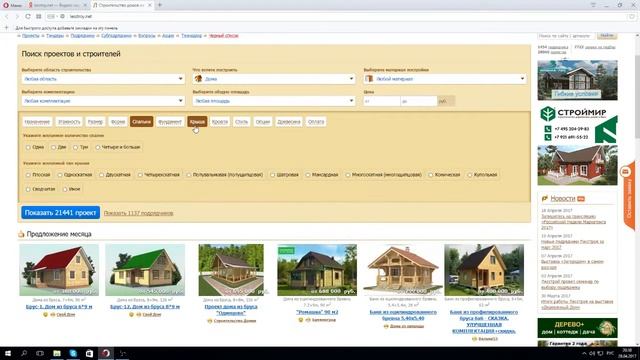Open the Windows Start menu

[x=8, y=353]
